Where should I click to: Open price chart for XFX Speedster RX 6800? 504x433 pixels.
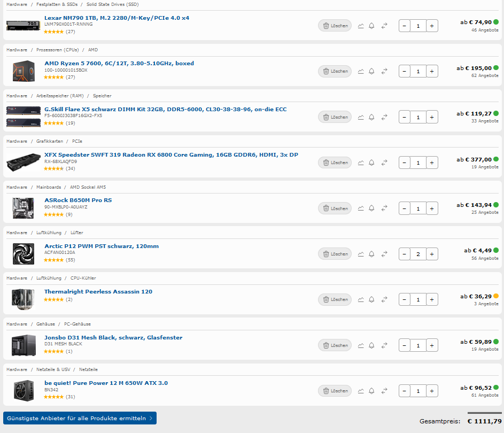point(361,163)
